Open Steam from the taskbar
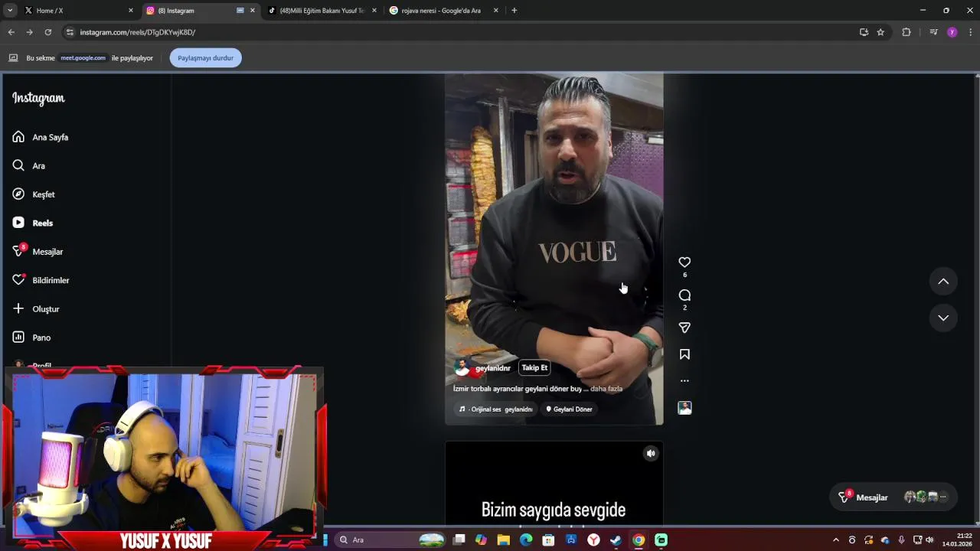 point(616,540)
